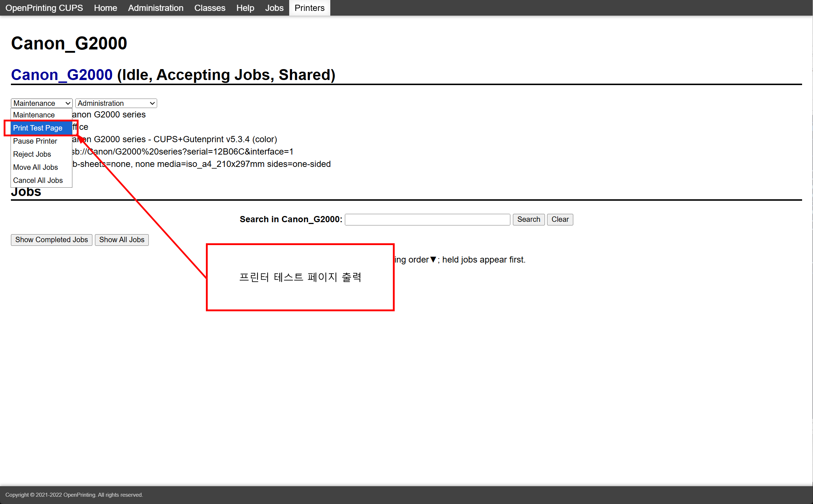Choose Reject Jobs from the Maintenance list
The width and height of the screenshot is (813, 504).
(x=32, y=154)
